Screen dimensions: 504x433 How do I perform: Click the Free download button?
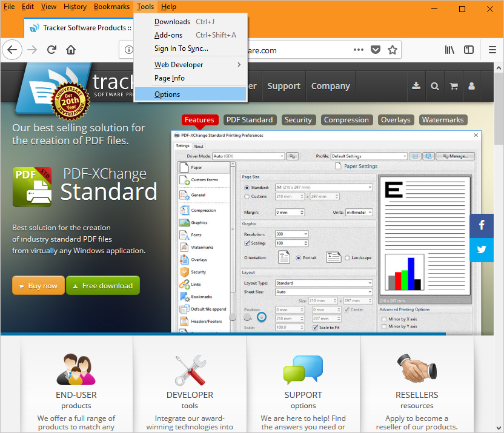coord(103,285)
